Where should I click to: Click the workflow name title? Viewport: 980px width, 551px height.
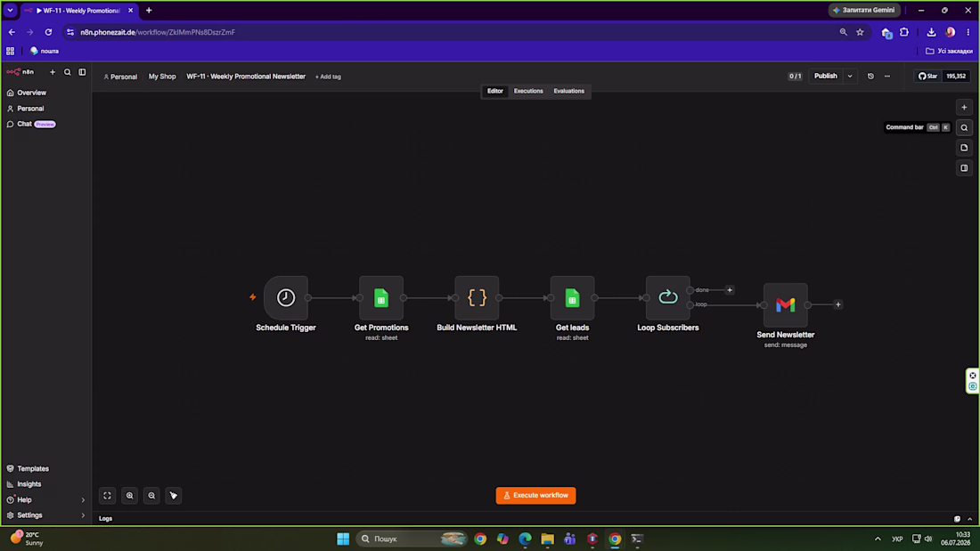coord(246,77)
